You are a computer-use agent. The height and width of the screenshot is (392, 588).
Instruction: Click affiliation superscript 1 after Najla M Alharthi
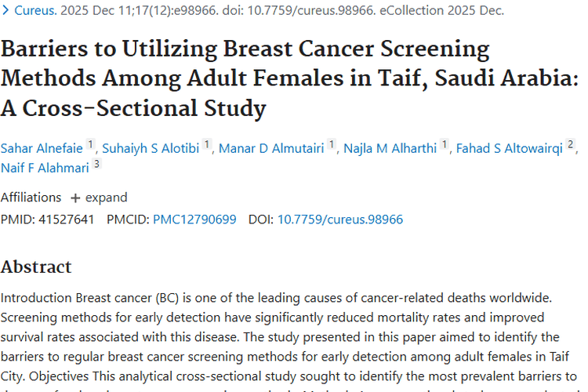(445, 144)
